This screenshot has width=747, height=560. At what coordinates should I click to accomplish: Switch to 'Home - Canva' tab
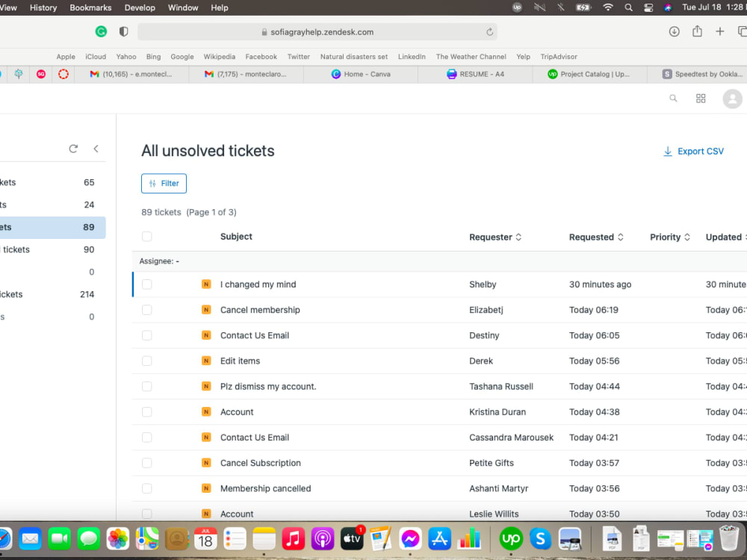(x=361, y=74)
